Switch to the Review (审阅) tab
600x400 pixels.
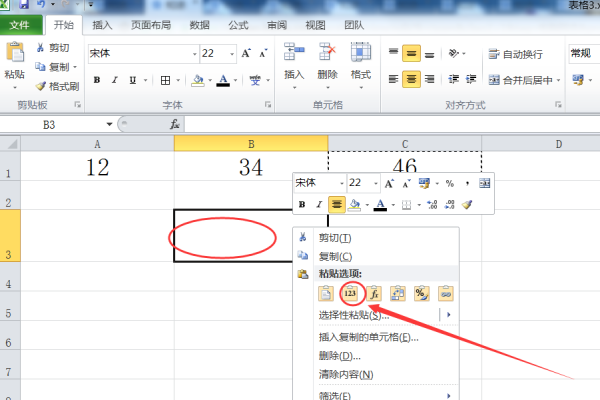(x=277, y=25)
